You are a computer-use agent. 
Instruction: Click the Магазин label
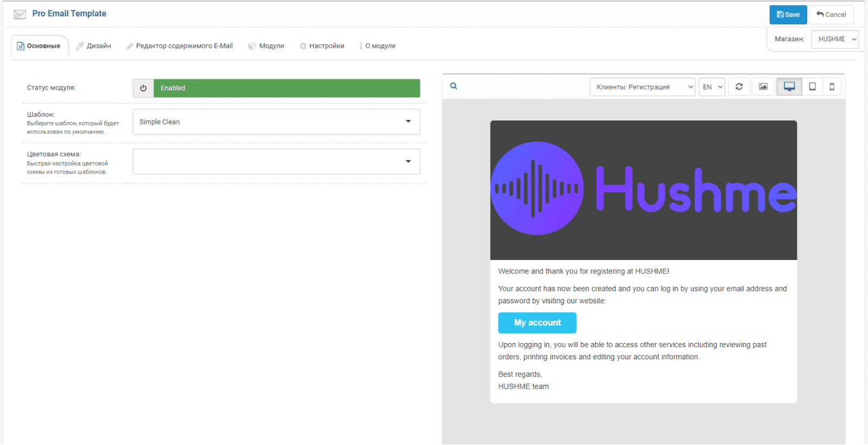coord(789,39)
